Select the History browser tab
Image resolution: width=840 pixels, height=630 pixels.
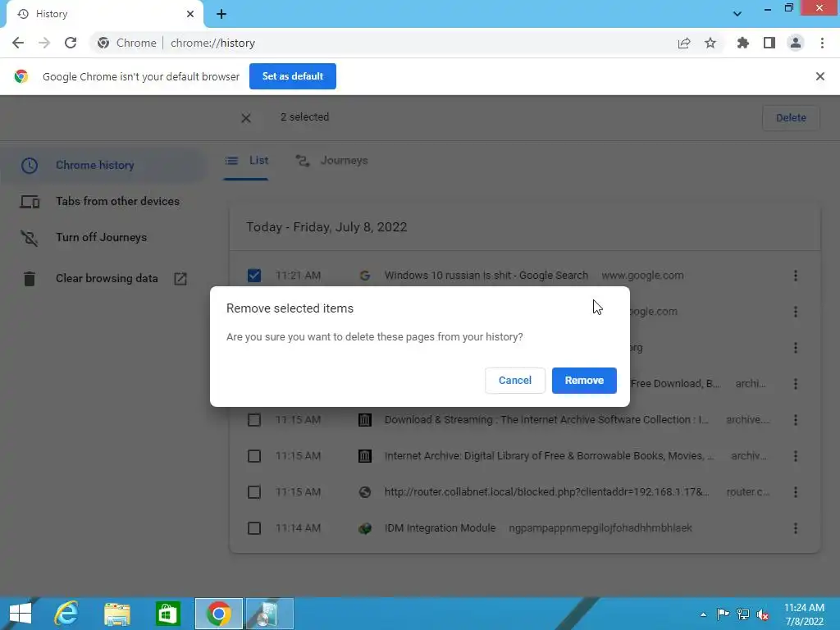click(105, 14)
